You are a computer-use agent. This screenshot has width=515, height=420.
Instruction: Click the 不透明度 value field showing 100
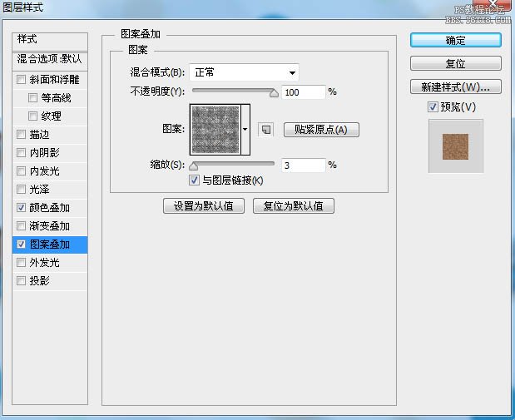tap(304, 92)
